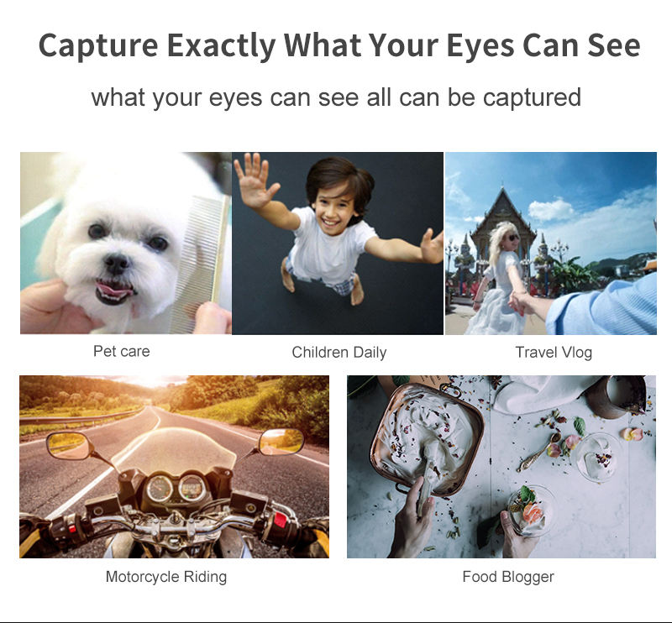Click the small glass bowl with salmon
The image size is (672, 623).
tap(531, 510)
